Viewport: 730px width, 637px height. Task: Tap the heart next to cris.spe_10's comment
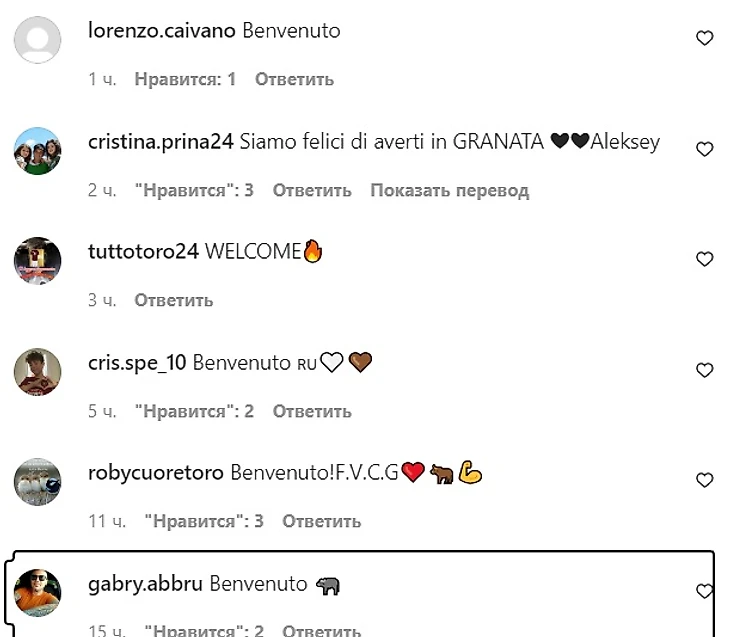(x=704, y=370)
